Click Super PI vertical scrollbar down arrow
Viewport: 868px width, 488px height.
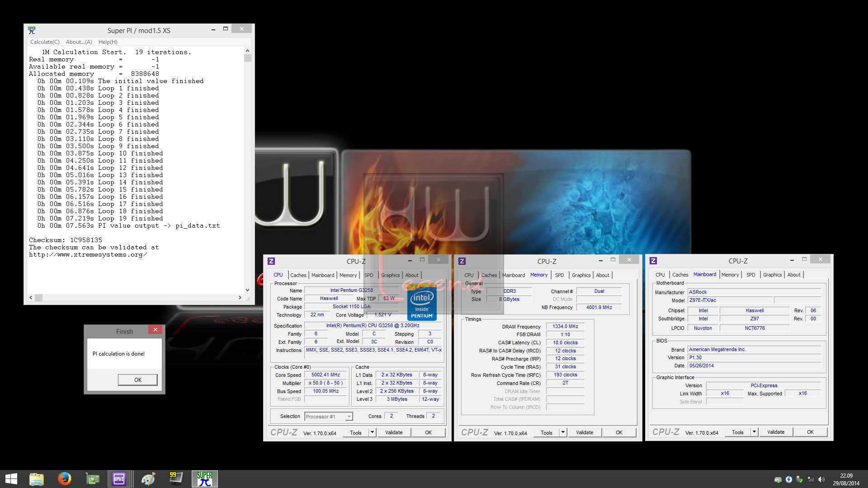(247, 290)
